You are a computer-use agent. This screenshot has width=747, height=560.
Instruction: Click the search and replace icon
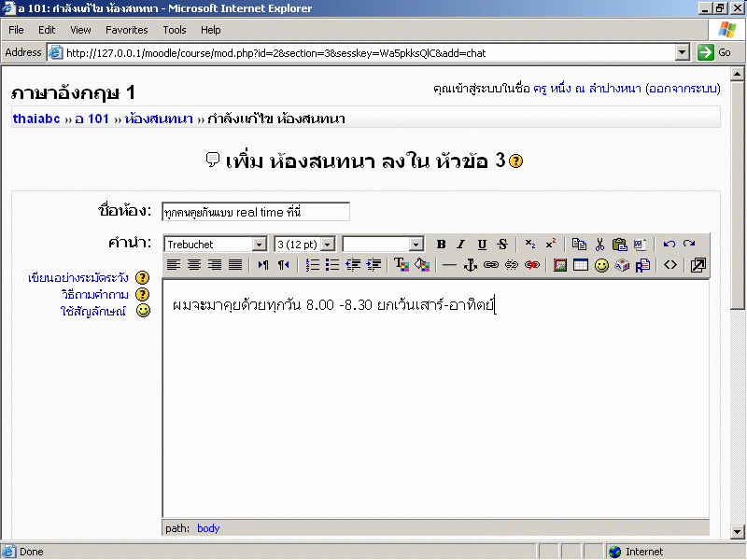click(642, 265)
